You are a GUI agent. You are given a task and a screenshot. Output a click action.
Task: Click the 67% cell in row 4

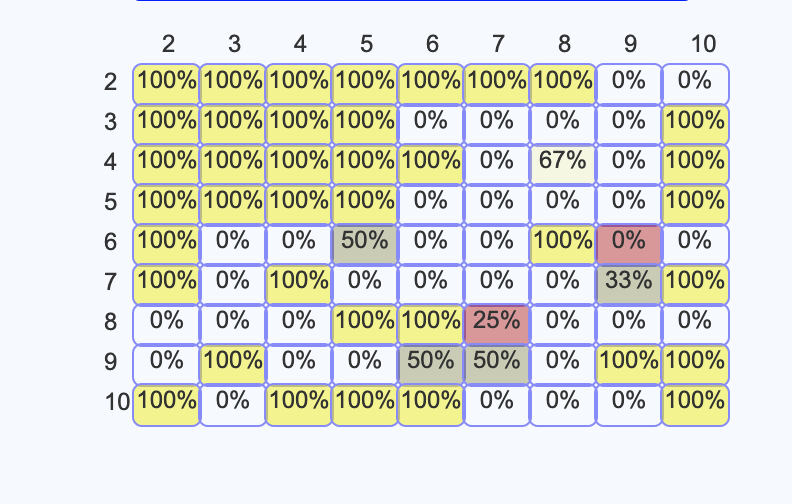pos(563,164)
